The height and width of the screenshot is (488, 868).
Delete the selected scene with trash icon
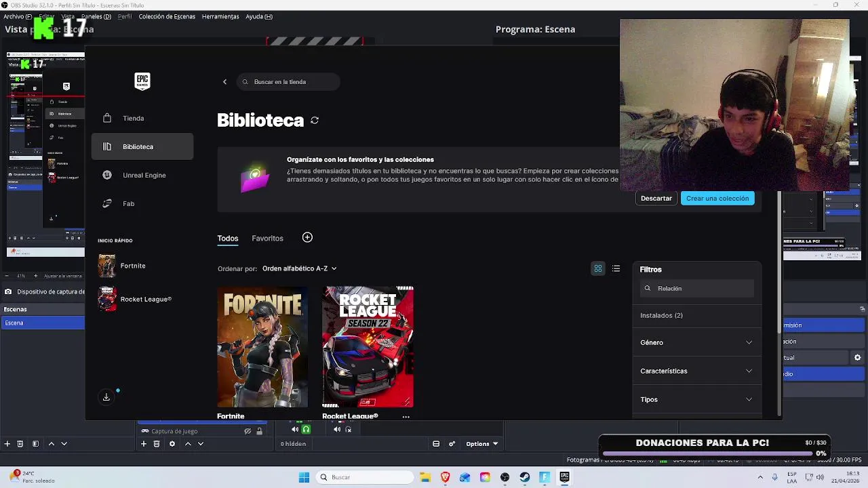(20, 444)
